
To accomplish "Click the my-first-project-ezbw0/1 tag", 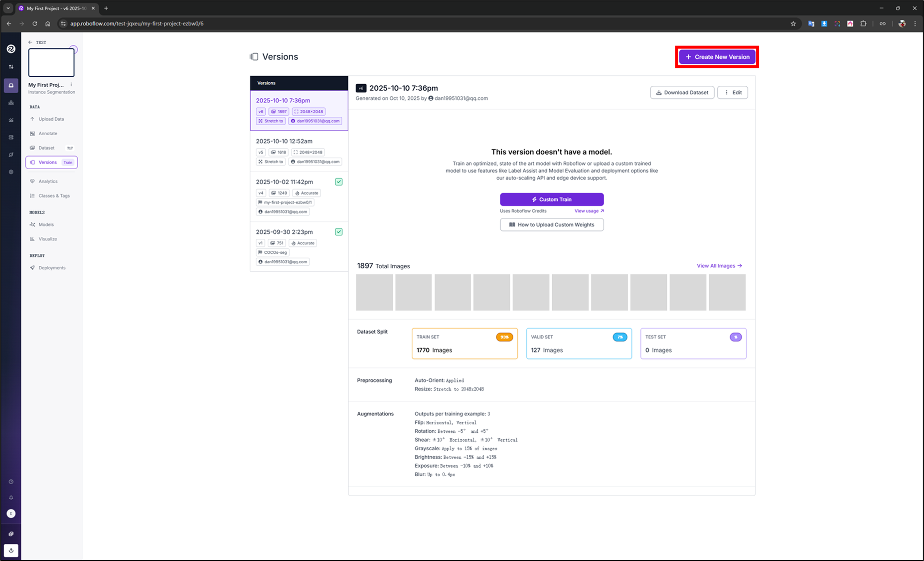I will pyautogui.click(x=285, y=202).
